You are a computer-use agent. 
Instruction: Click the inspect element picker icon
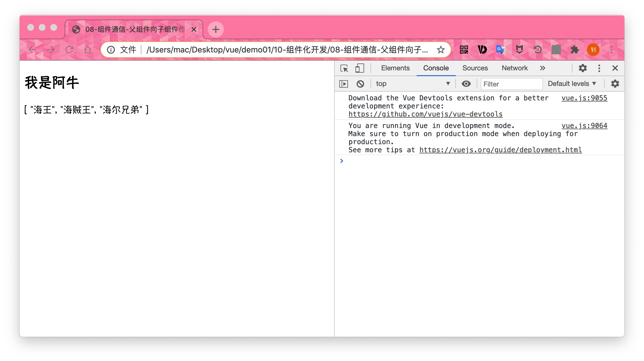point(344,68)
